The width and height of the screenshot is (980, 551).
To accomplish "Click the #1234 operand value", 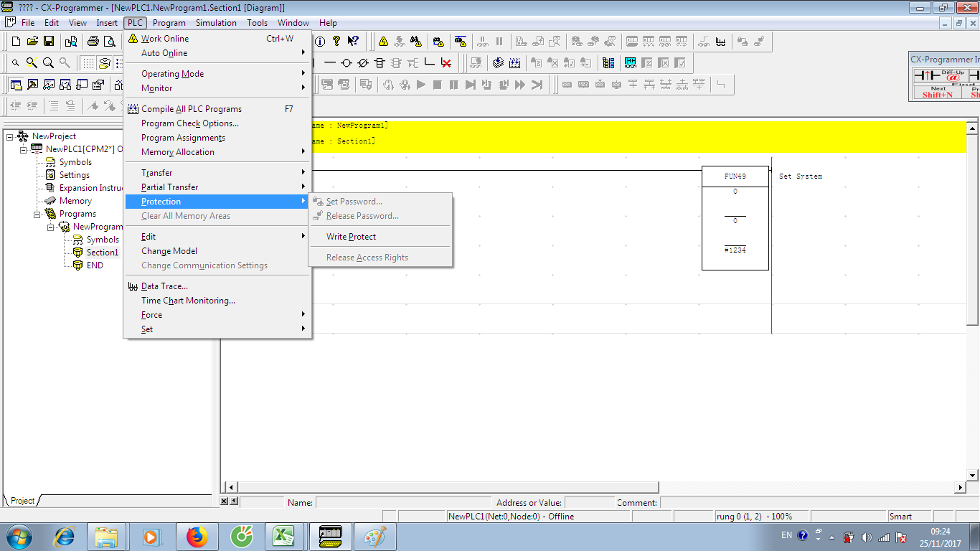I will click(x=735, y=250).
